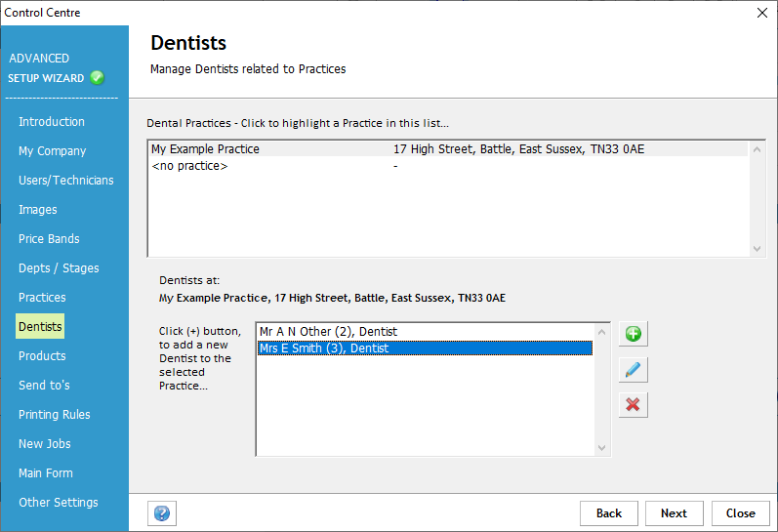
Task: Click the green plus add dentist button
Action: (x=633, y=335)
